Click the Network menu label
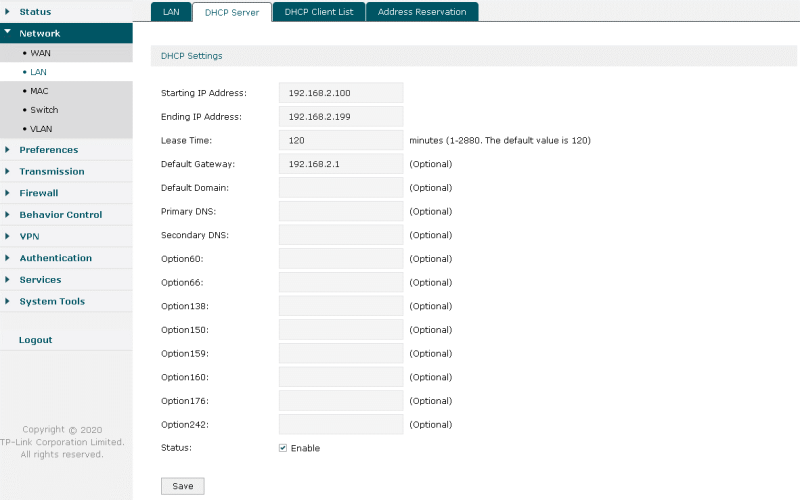 point(40,33)
